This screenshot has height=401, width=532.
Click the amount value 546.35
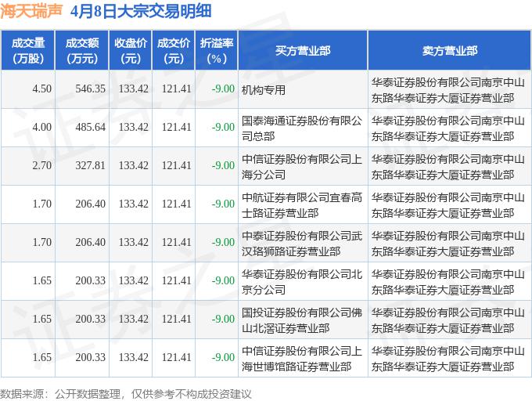90,89
